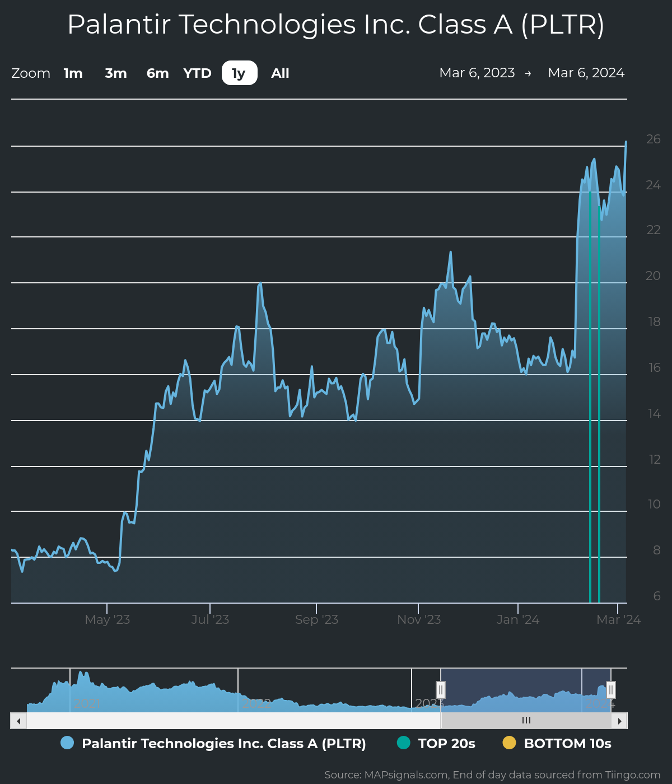Screen dimensions: 672x784
Task: Click the Nov '23 axis label
Action: [x=419, y=620]
